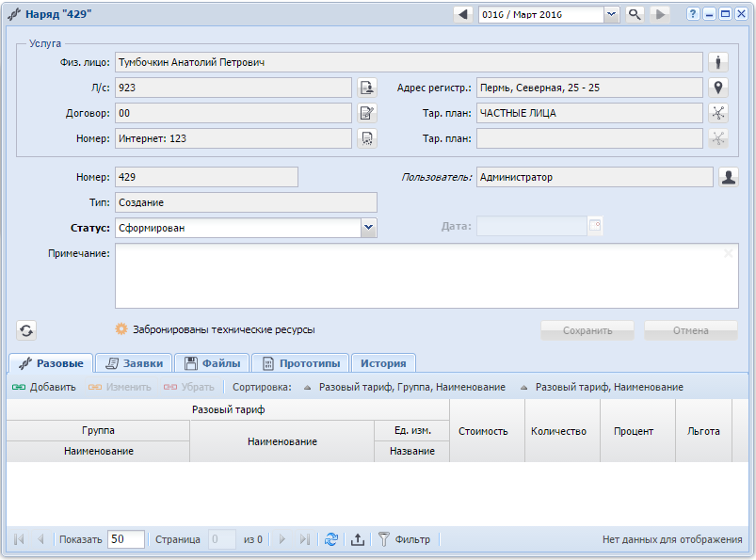This screenshot has width=756, height=560.
Task: Clear the Примечание text with x icon
Action: pyautogui.click(x=728, y=253)
